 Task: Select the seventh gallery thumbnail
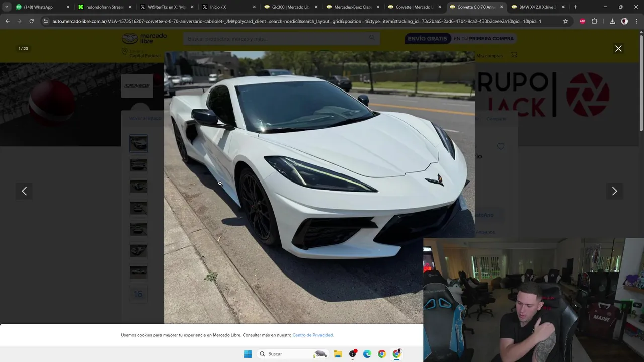(138, 273)
